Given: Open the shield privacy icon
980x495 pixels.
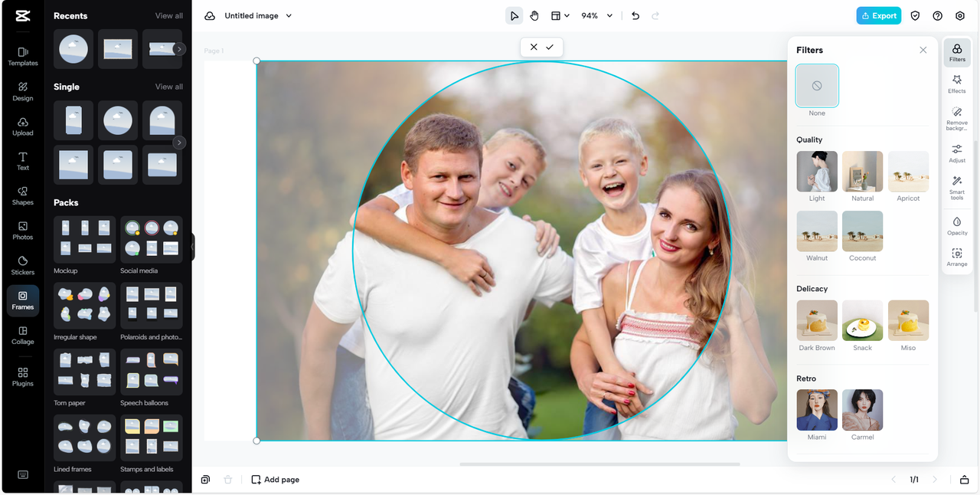Looking at the screenshot, I should tap(915, 15).
